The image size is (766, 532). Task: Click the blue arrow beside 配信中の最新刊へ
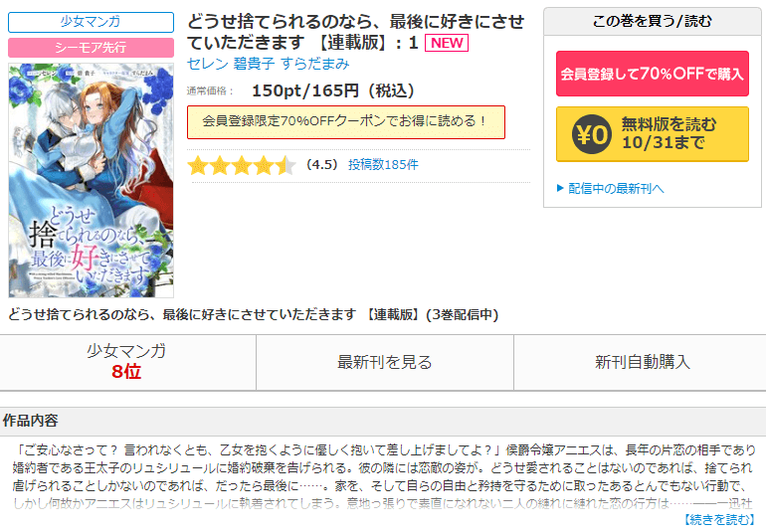click(560, 188)
